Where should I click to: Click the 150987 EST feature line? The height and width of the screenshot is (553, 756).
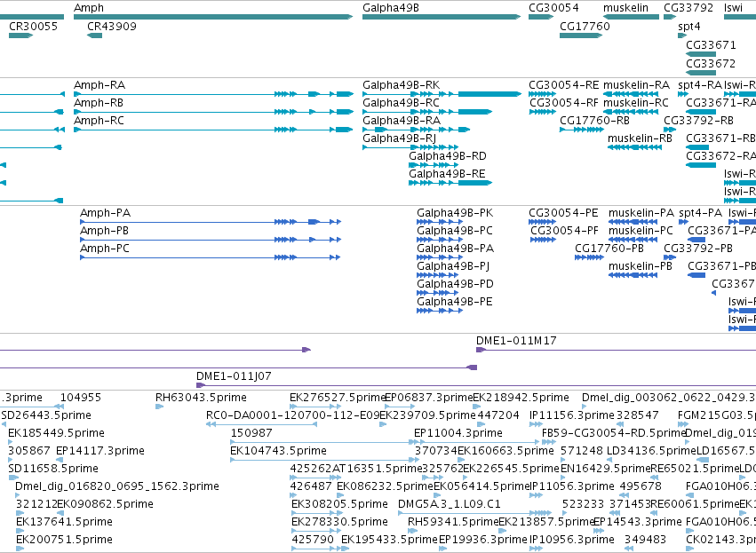point(325,442)
